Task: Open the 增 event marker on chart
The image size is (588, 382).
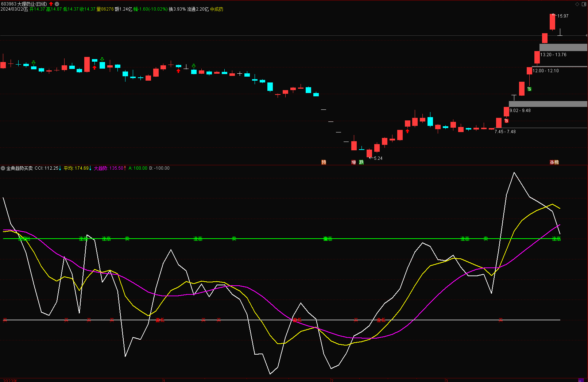Action: point(353,162)
